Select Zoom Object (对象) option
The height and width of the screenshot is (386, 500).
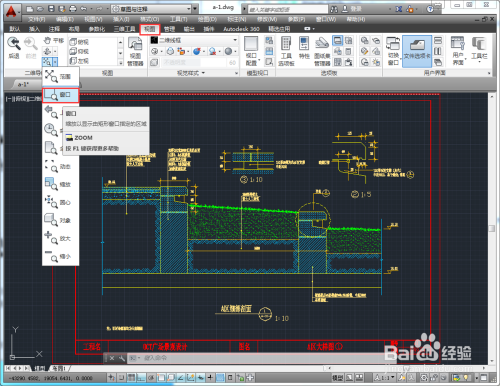click(x=60, y=220)
